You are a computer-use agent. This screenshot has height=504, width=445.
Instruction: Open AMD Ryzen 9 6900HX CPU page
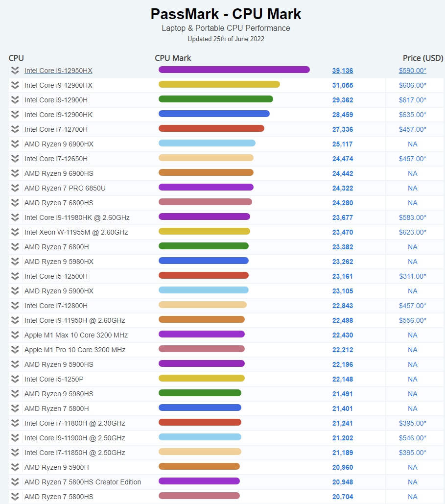point(59,144)
